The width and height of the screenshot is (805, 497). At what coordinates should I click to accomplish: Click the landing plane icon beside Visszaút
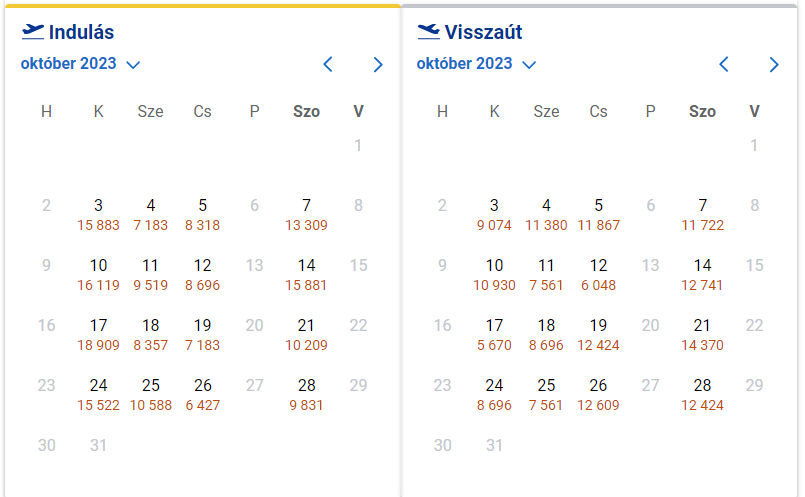429,32
